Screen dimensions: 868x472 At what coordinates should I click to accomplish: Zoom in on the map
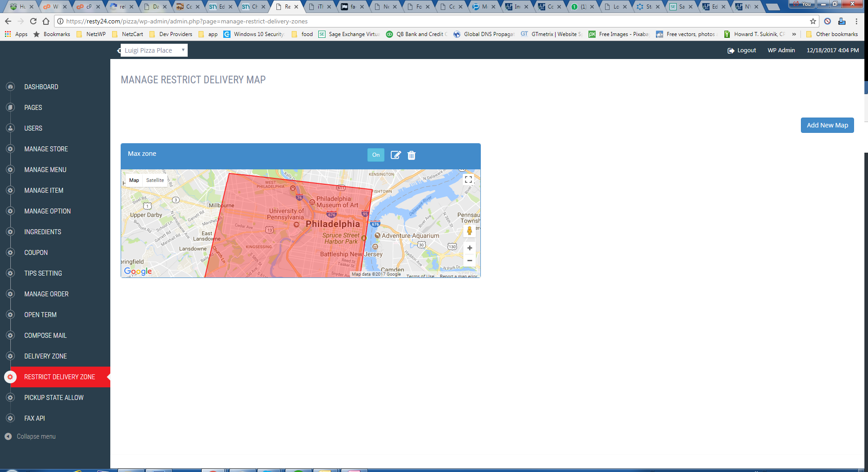coord(470,248)
